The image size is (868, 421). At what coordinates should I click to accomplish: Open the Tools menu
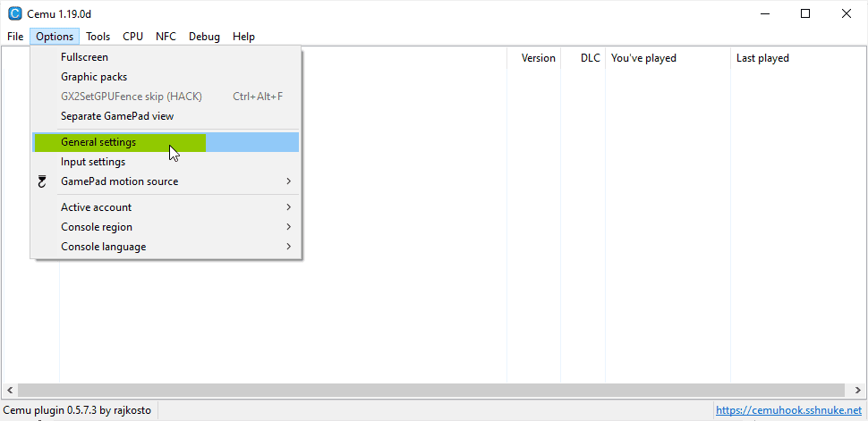pyautogui.click(x=98, y=37)
